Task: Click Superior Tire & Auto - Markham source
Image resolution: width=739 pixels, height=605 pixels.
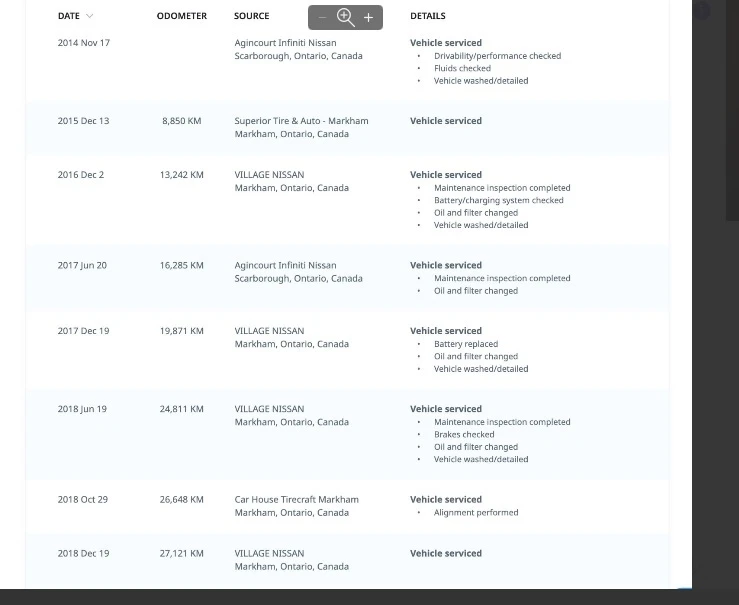Action: [x=301, y=121]
